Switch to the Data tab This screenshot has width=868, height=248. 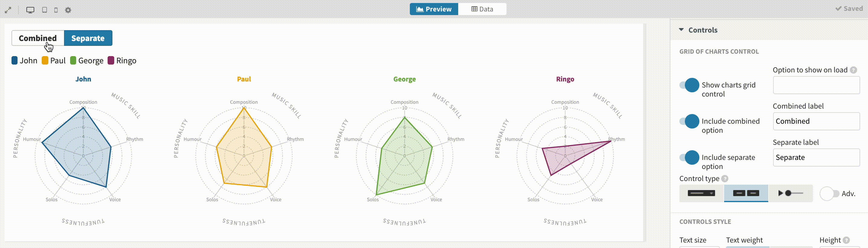tap(482, 9)
